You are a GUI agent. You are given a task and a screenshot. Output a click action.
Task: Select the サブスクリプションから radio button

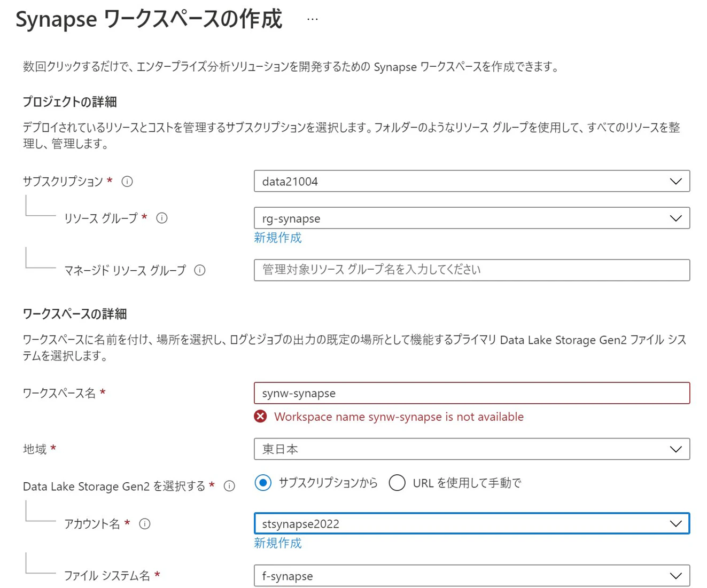pos(263,483)
